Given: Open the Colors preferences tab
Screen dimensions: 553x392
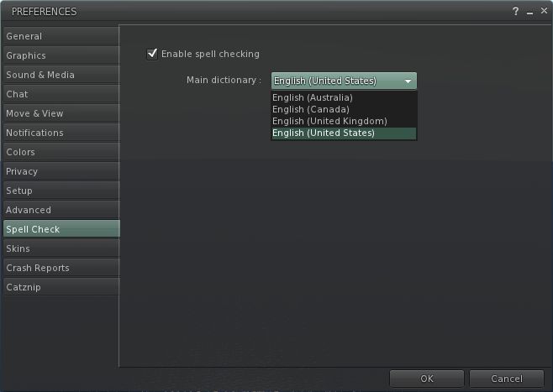Looking at the screenshot, I should point(61,152).
